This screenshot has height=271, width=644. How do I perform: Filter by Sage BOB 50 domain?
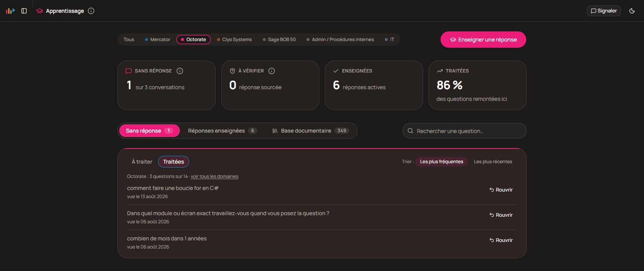point(279,40)
